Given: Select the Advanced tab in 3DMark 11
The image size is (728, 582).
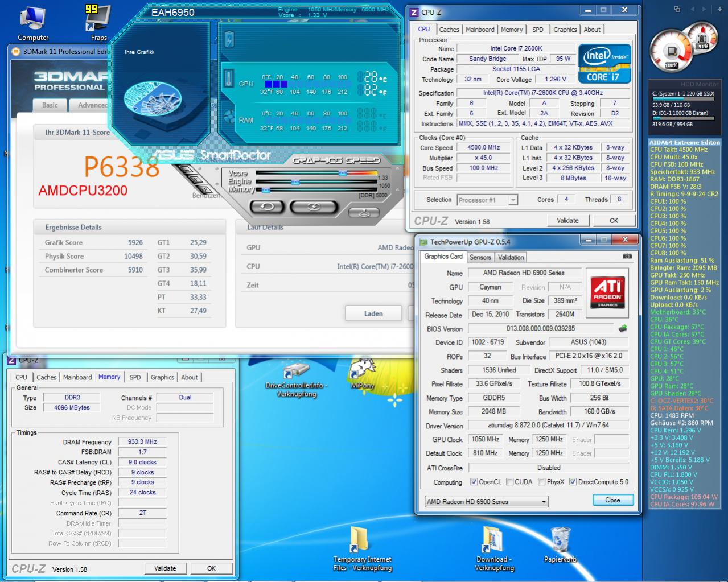Looking at the screenshot, I should [92, 105].
